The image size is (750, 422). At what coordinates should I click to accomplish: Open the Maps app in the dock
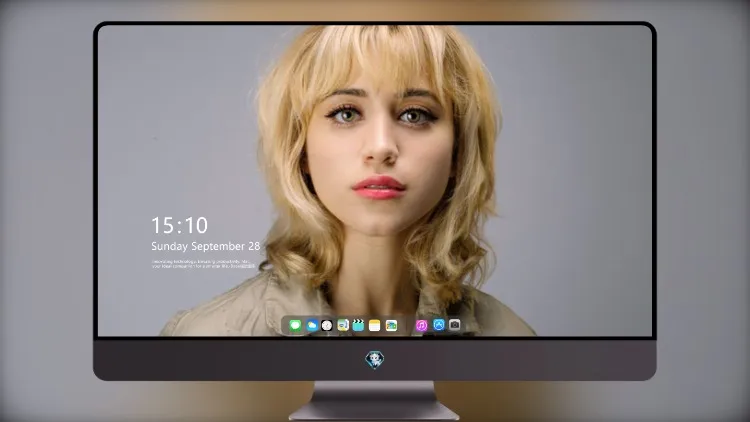(x=343, y=326)
